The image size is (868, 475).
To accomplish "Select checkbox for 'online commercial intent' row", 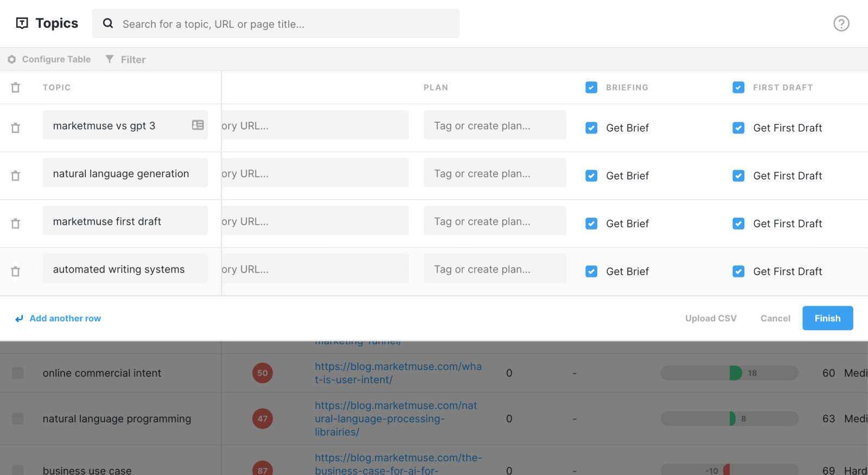I will tap(18, 373).
